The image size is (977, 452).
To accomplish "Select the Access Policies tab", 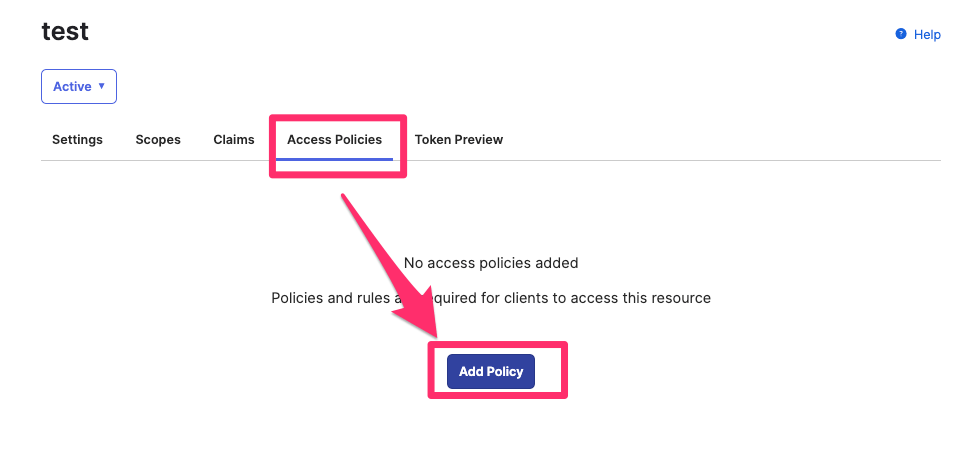I will click(x=335, y=140).
